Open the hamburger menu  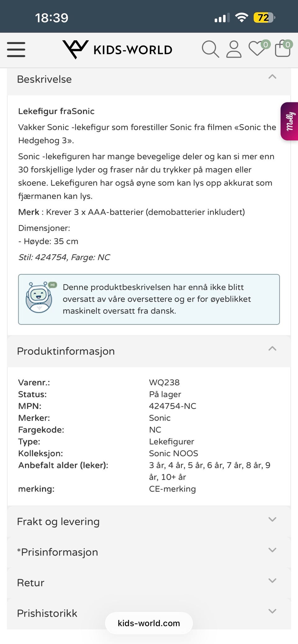coord(16,50)
